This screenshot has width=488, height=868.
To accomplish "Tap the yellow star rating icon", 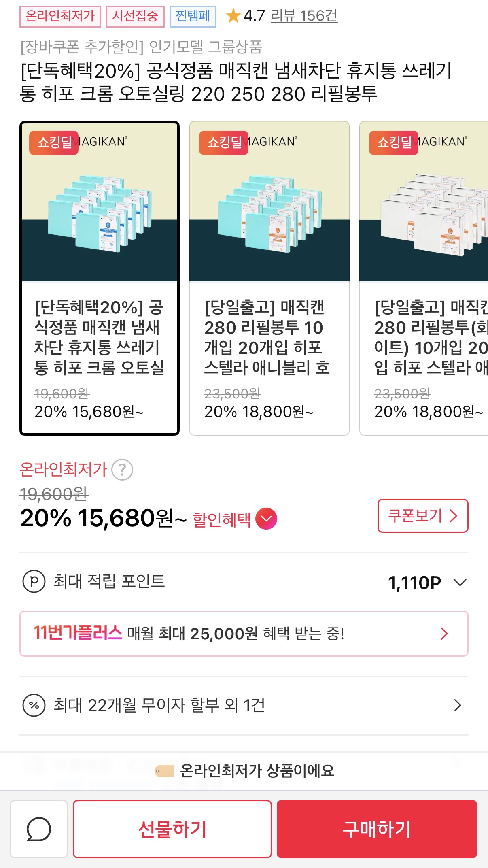I will 233,16.
